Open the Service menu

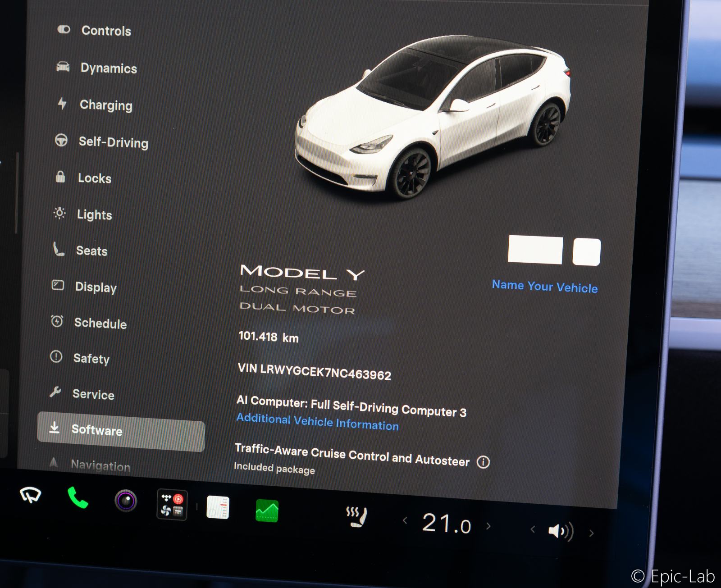[93, 394]
